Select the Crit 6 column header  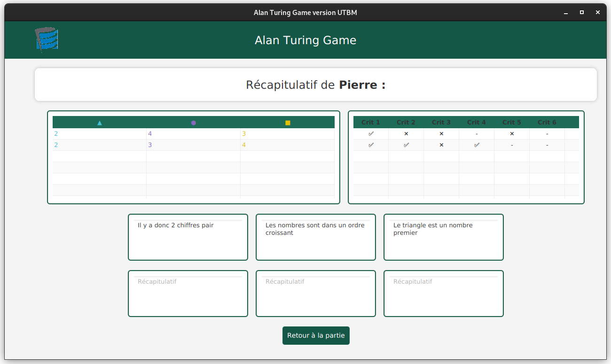[547, 123]
